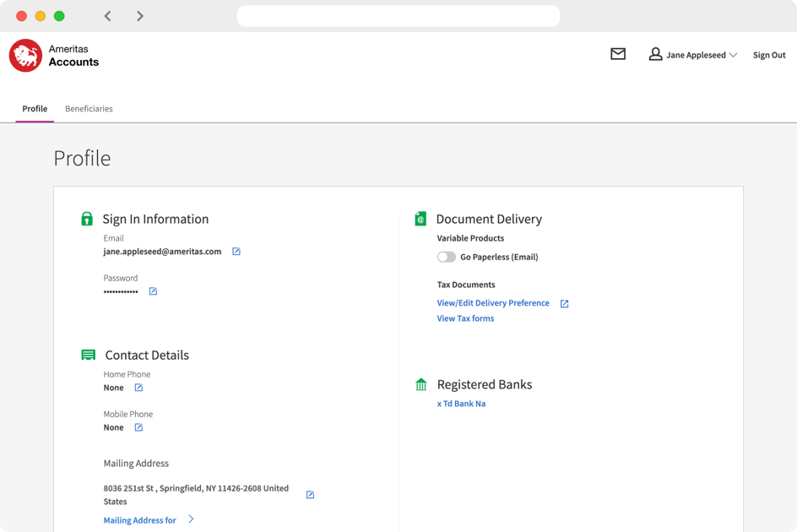Edit the Home Phone number

click(x=137, y=387)
